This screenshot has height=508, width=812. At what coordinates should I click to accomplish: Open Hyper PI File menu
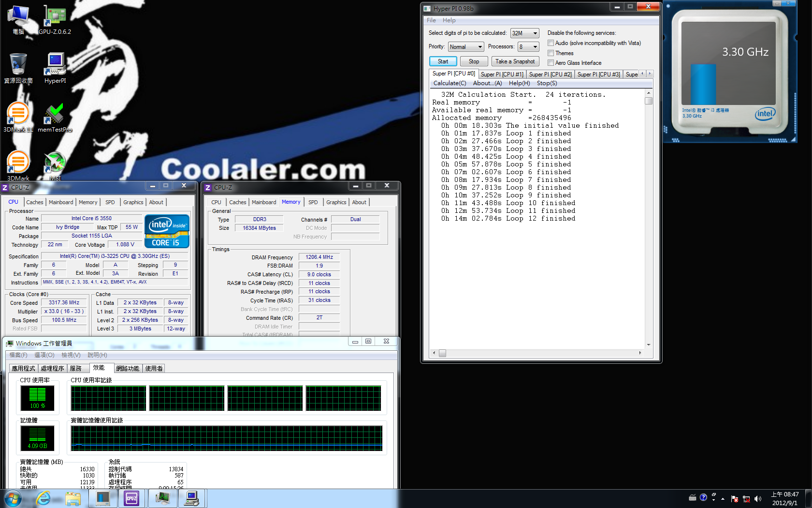(431, 20)
